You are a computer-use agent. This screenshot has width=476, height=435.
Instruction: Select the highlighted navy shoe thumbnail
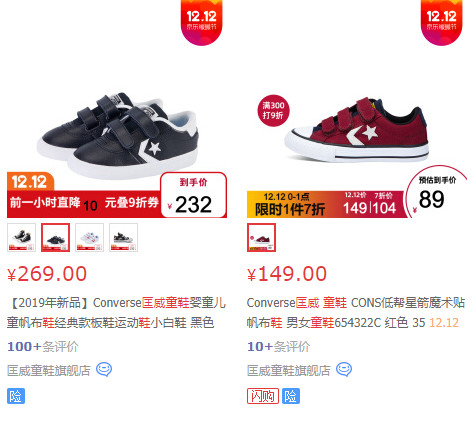[x=56, y=237]
